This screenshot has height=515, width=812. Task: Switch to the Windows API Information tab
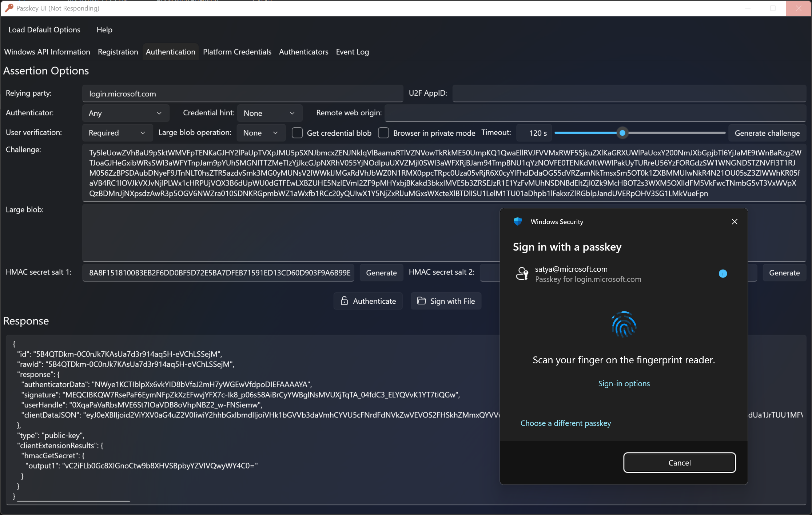[47, 52]
